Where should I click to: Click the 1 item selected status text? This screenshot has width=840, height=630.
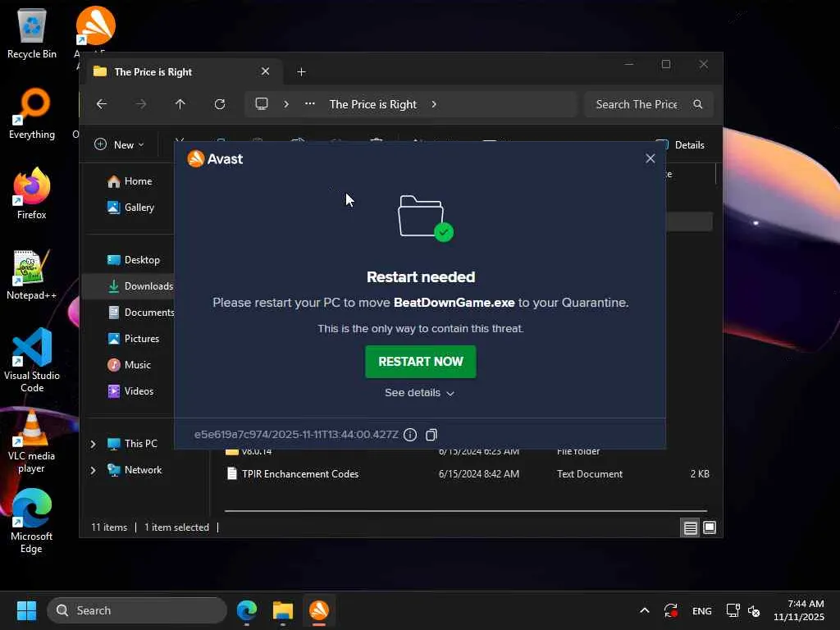click(x=177, y=527)
